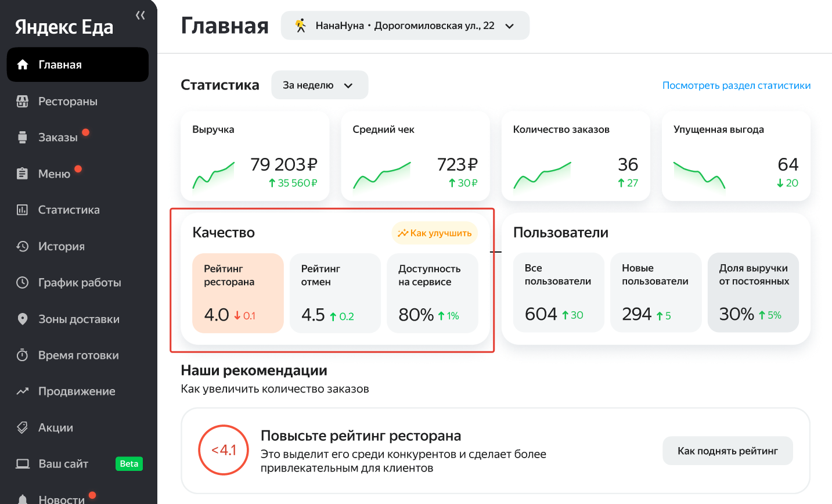Open the Упущенная выгода card
The width and height of the screenshot is (832, 504).
tap(736, 156)
